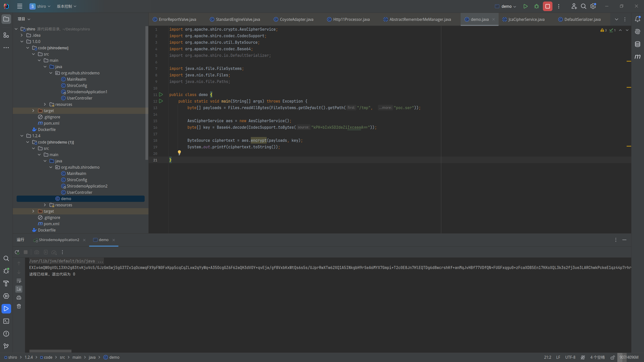Collapse the 1.2.4 folder
The height and width of the screenshot is (362, 644).
tap(22, 136)
